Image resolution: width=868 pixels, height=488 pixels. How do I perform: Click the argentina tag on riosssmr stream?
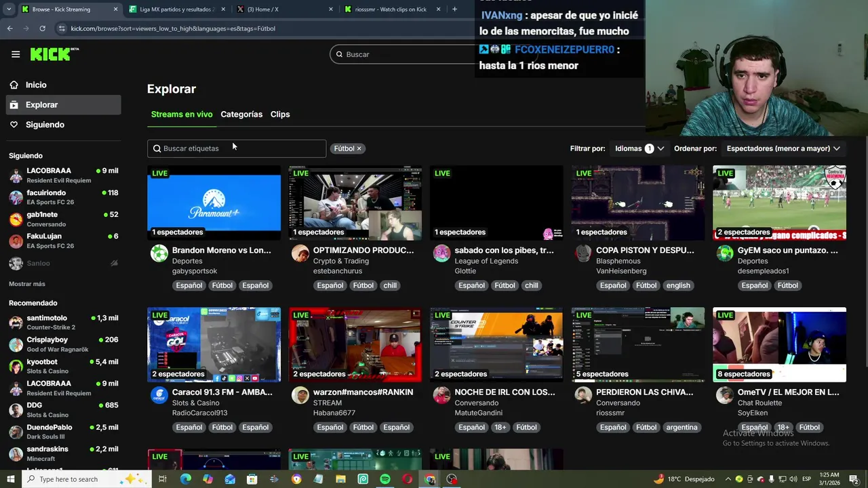[682, 428]
